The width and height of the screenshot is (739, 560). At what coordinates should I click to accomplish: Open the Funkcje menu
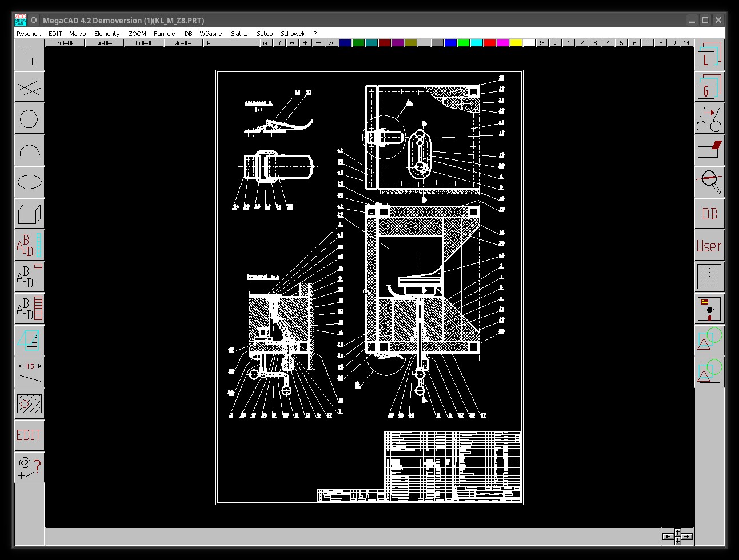pos(164,34)
